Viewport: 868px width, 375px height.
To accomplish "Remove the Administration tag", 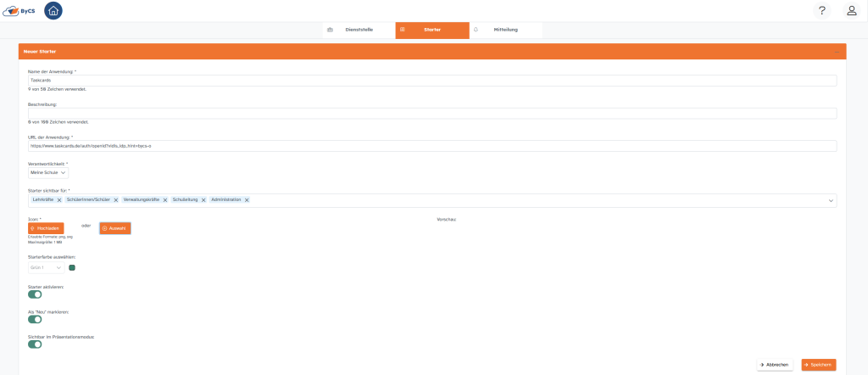I will 247,200.
